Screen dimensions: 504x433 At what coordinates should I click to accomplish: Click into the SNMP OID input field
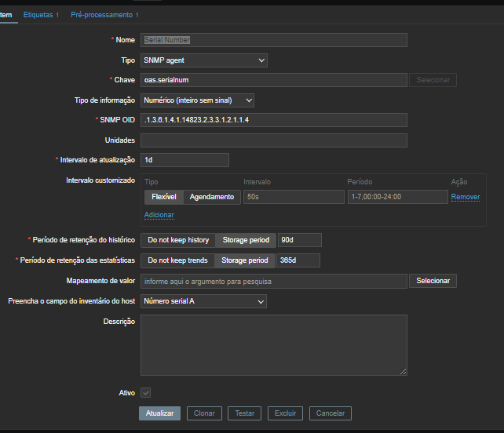coord(273,120)
